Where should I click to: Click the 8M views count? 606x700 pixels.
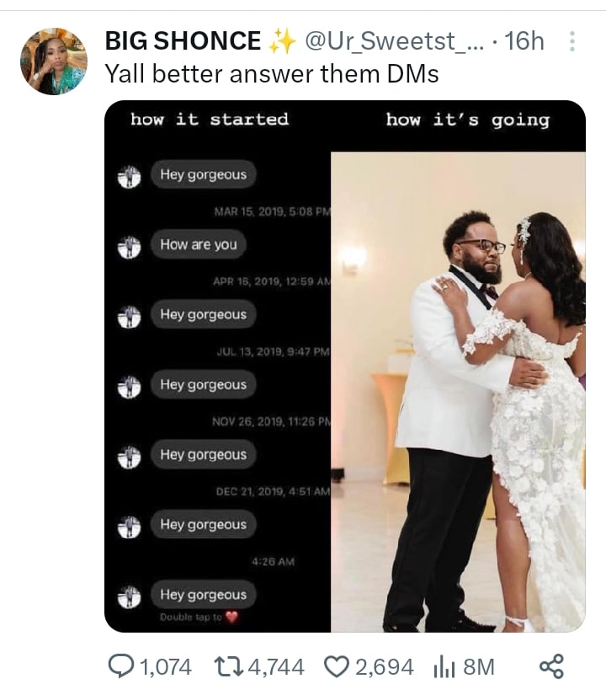[479, 667]
